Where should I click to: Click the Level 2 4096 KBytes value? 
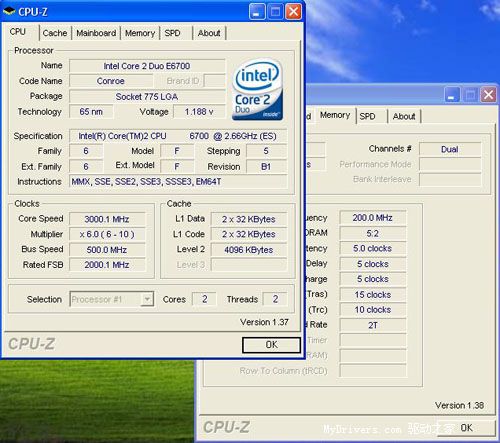pyautogui.click(x=249, y=250)
